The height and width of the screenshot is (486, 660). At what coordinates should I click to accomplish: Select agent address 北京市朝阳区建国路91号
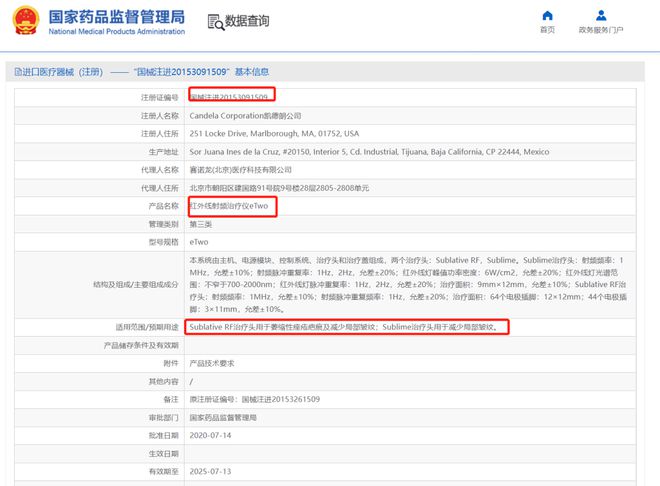click(279, 188)
